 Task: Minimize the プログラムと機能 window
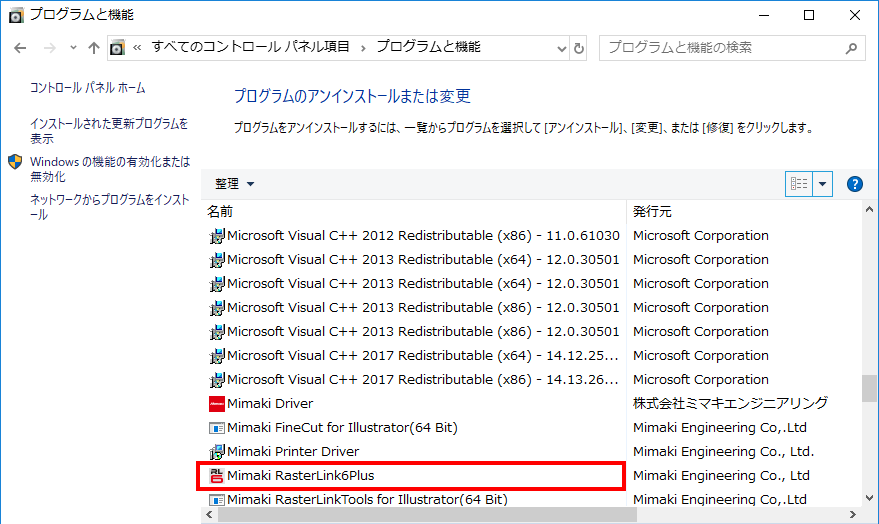coord(764,15)
